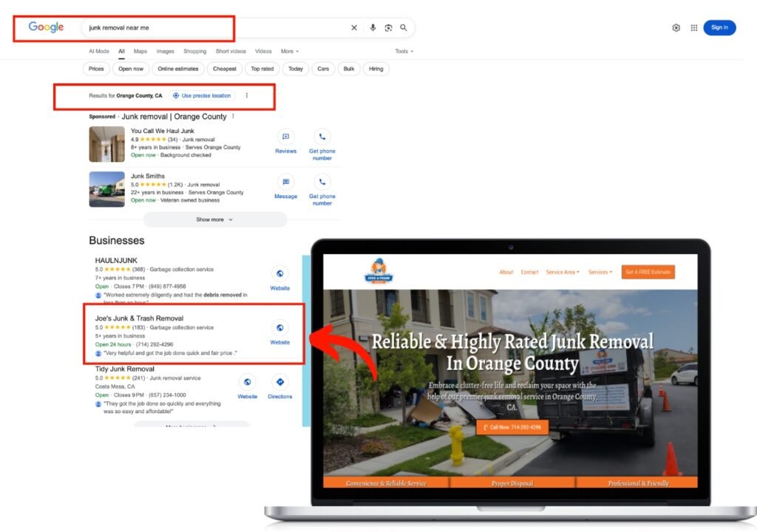
Task: Apply the Prices filter chip
Action: [x=96, y=69]
